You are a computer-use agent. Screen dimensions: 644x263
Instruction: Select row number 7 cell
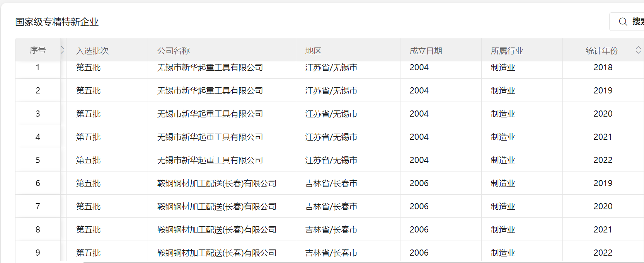[x=38, y=206]
